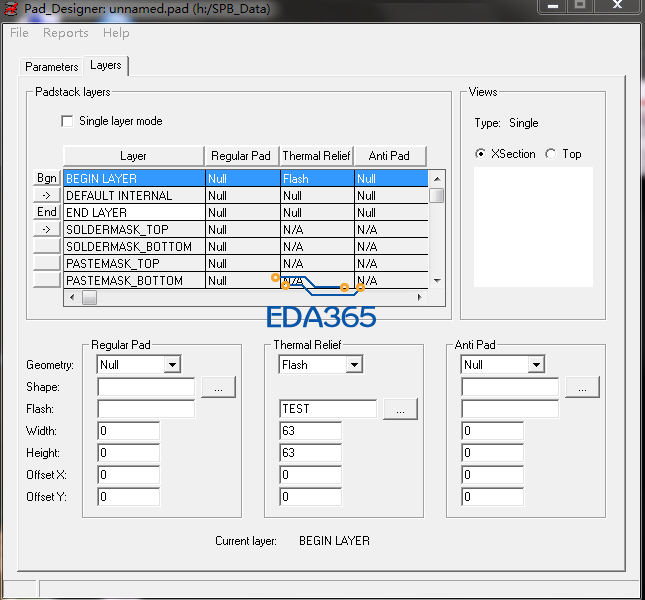Open the Regular Pad Geometry dropdown

coord(172,364)
